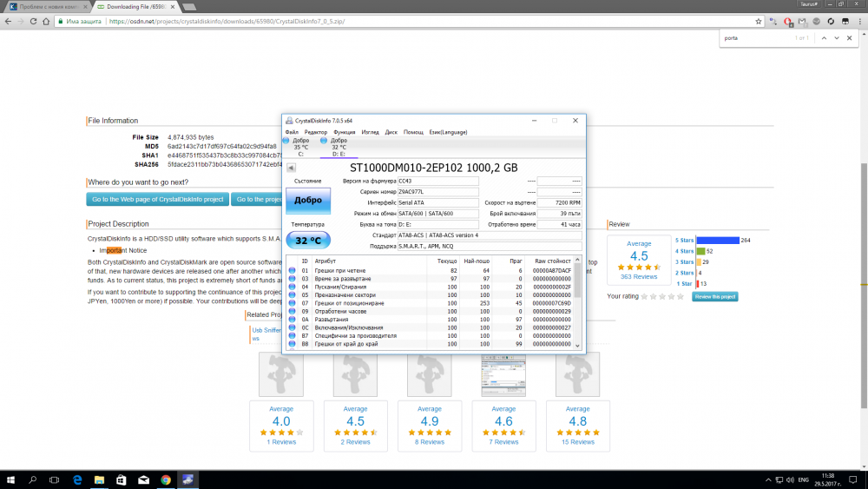Screen dimensions: 868x489
Task: Select the row 'Включвания/Изключвания'
Action: pos(430,327)
